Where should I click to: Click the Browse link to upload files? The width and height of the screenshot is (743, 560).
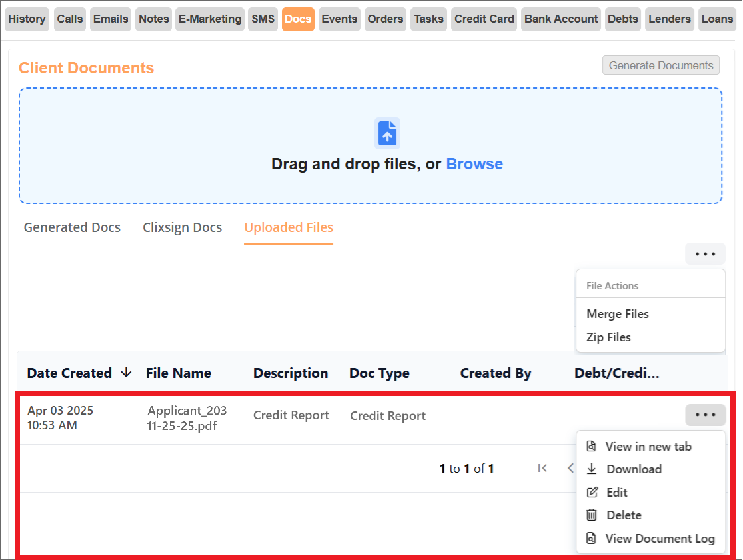click(x=474, y=163)
